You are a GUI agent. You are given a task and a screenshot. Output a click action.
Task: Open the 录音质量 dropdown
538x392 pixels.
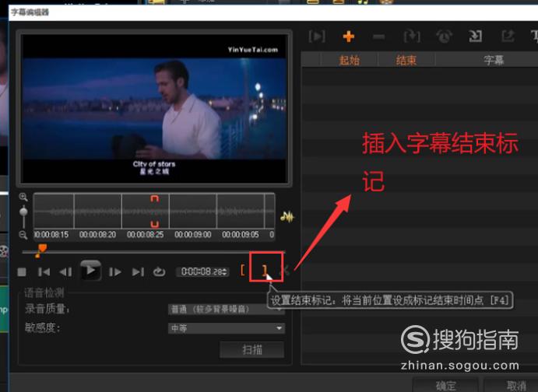click(226, 310)
